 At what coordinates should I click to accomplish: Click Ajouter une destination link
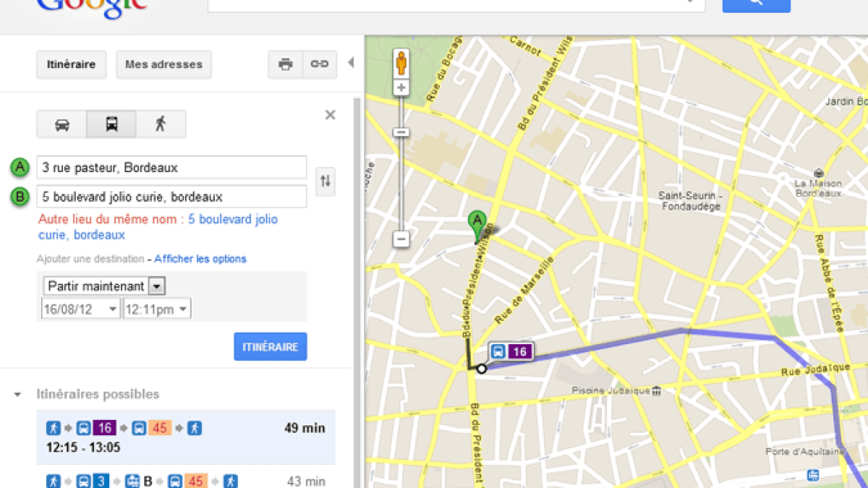[90, 259]
